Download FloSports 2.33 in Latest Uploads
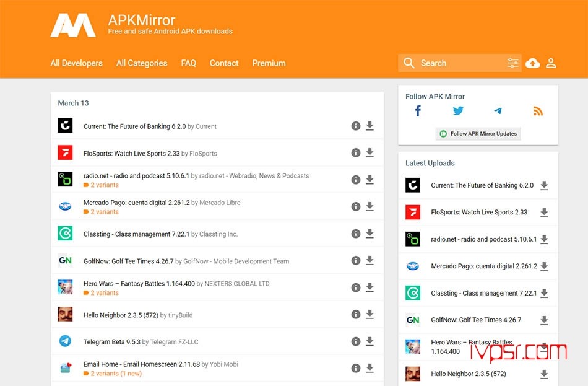 coord(544,213)
